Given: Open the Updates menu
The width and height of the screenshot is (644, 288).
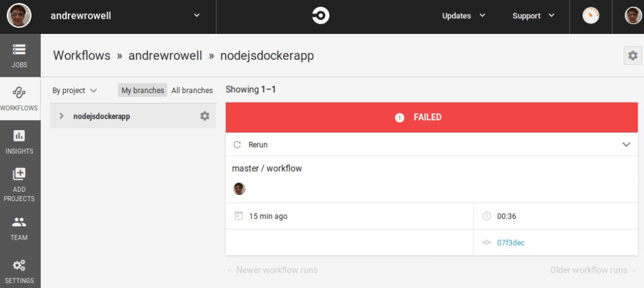Looking at the screenshot, I should click(464, 16).
